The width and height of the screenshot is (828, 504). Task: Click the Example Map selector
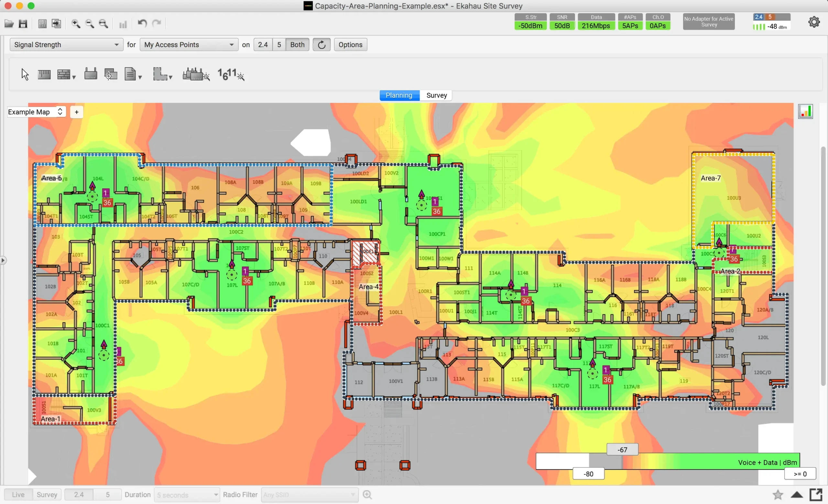point(36,112)
